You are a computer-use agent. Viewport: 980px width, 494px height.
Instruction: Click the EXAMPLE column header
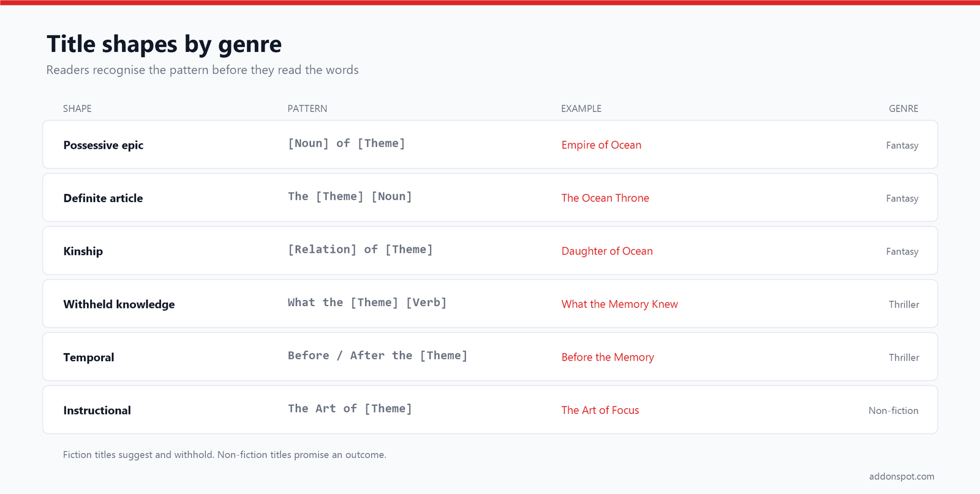pyautogui.click(x=581, y=108)
